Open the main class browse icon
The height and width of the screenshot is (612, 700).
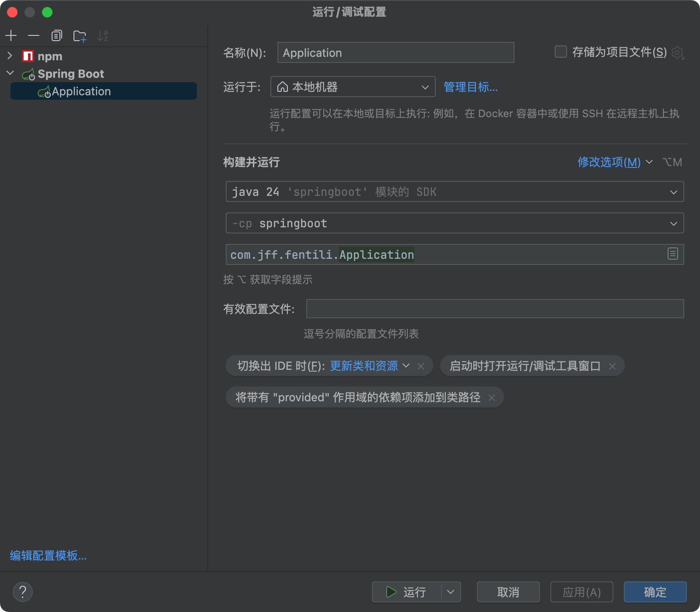(x=673, y=254)
